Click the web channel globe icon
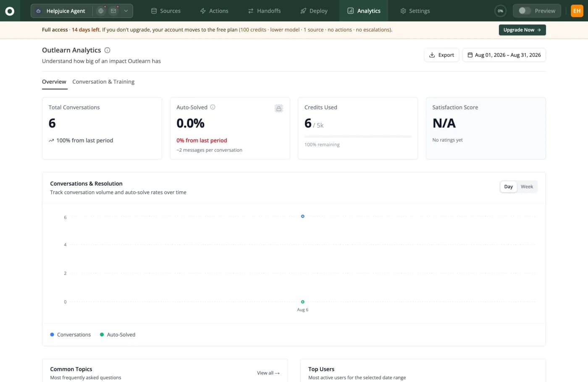 101,11
